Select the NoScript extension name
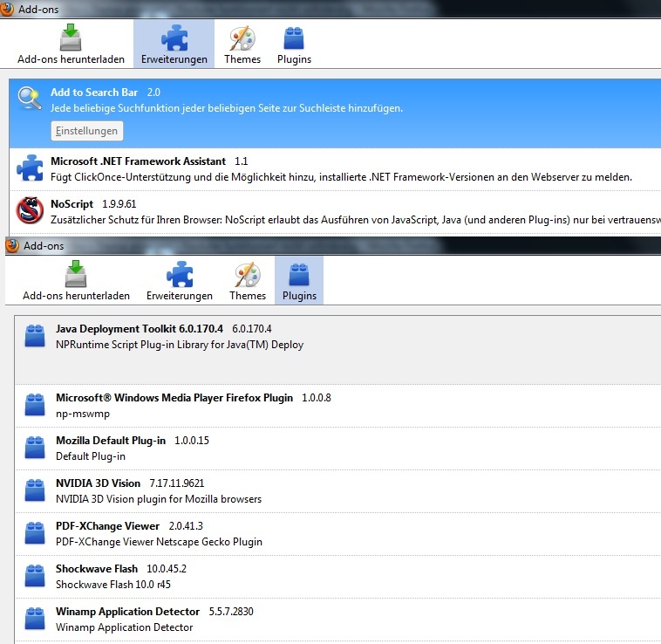Image resolution: width=661 pixels, height=644 pixels. pos(72,204)
